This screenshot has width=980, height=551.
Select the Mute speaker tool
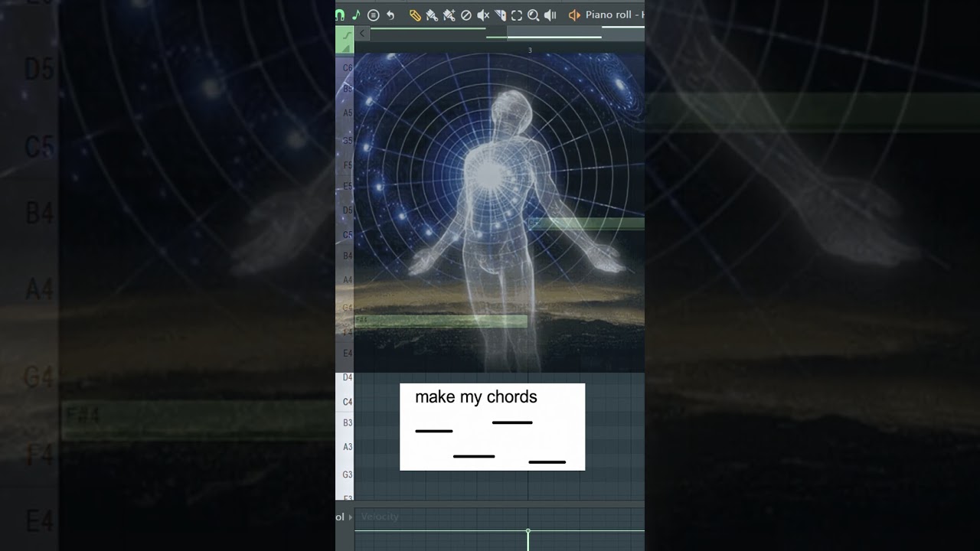483,15
